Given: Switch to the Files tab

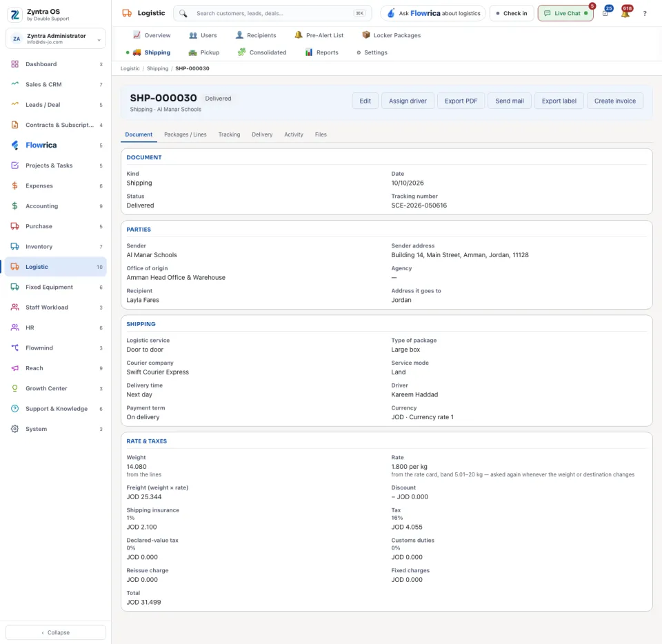Looking at the screenshot, I should pos(321,134).
